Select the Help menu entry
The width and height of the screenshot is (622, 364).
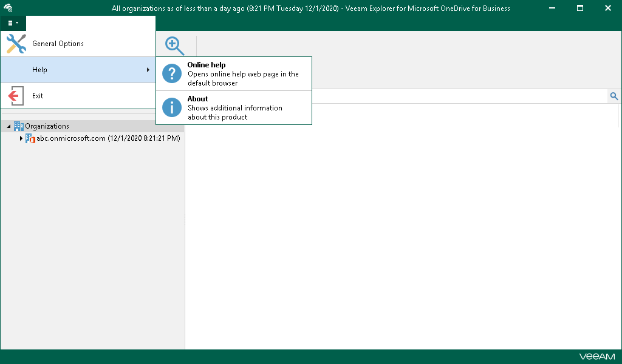[78, 70]
